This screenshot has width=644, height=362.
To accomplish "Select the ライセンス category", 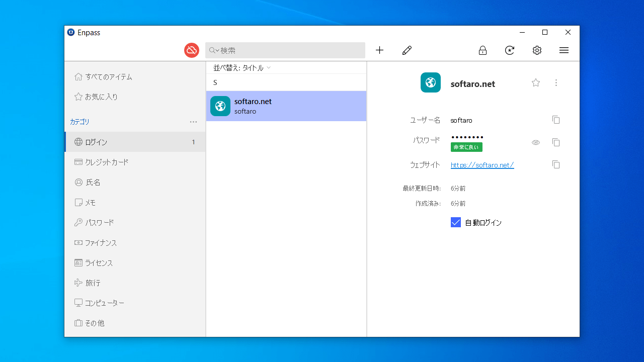I will pyautogui.click(x=135, y=262).
